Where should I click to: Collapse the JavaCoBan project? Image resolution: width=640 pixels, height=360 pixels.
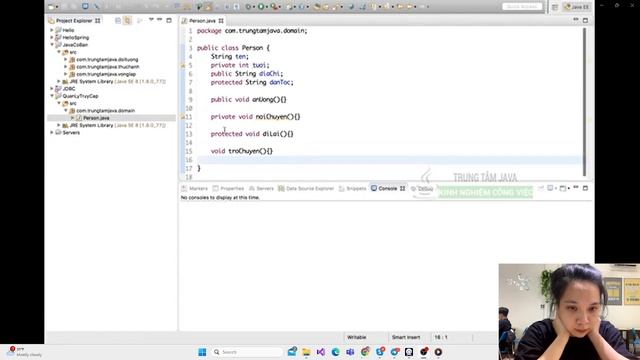(x=52, y=45)
